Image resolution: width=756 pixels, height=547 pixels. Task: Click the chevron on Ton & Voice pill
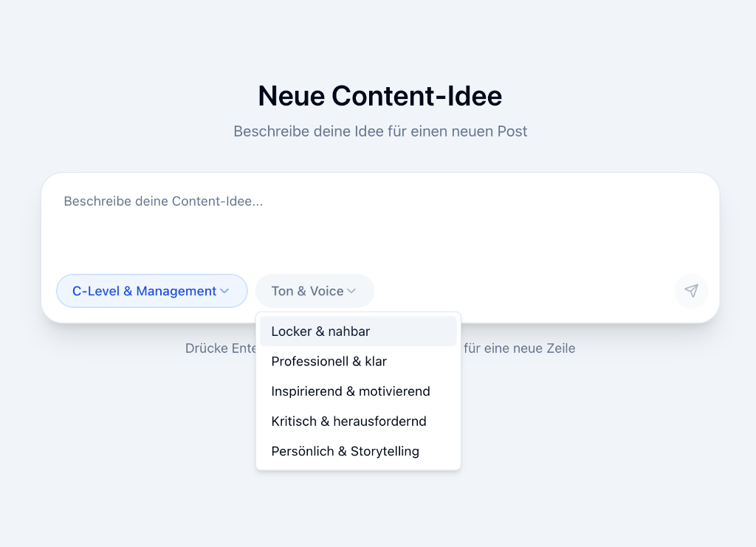pyautogui.click(x=352, y=291)
